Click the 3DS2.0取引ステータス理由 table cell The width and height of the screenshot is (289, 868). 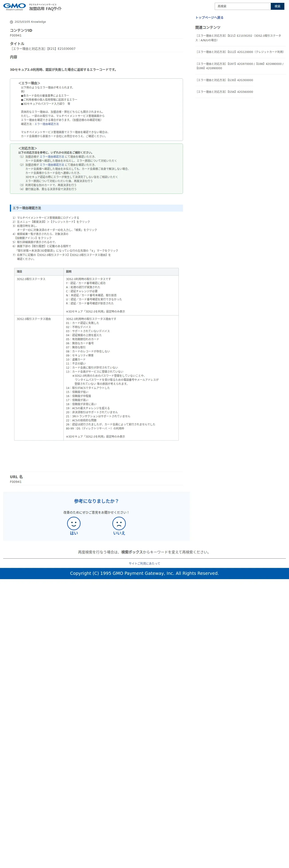[x=39, y=378]
